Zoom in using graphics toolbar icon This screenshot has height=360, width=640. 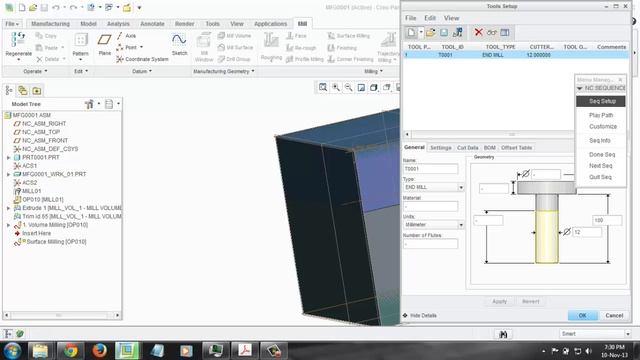[x=336, y=87]
